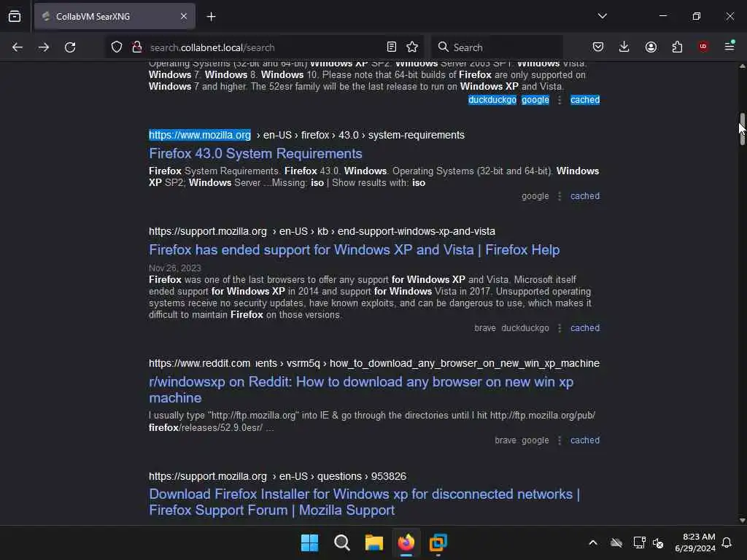Open cached link of first result
This screenshot has height=560, width=747.
pyautogui.click(x=585, y=99)
